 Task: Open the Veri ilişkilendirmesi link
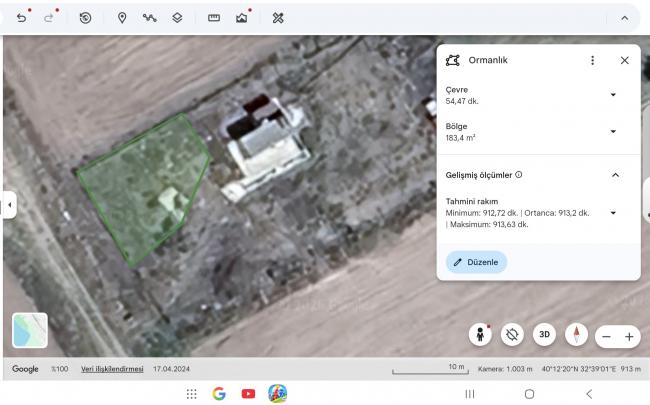(x=112, y=369)
